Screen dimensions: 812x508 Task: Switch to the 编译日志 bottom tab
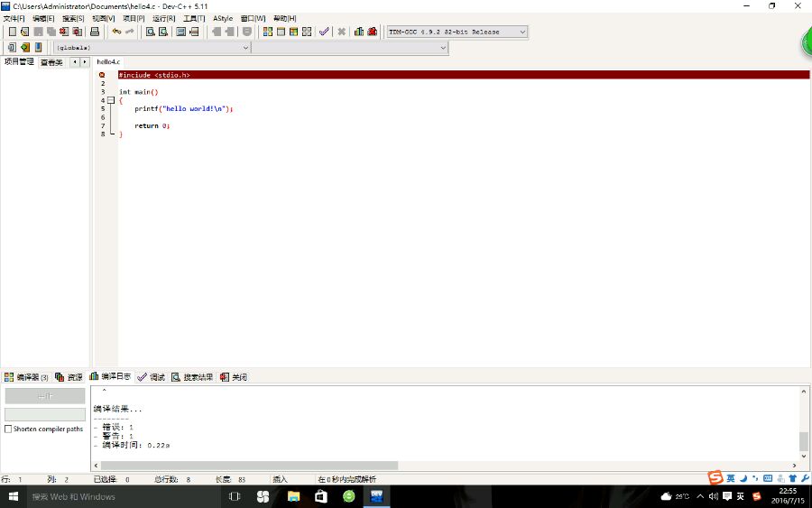click(x=110, y=376)
